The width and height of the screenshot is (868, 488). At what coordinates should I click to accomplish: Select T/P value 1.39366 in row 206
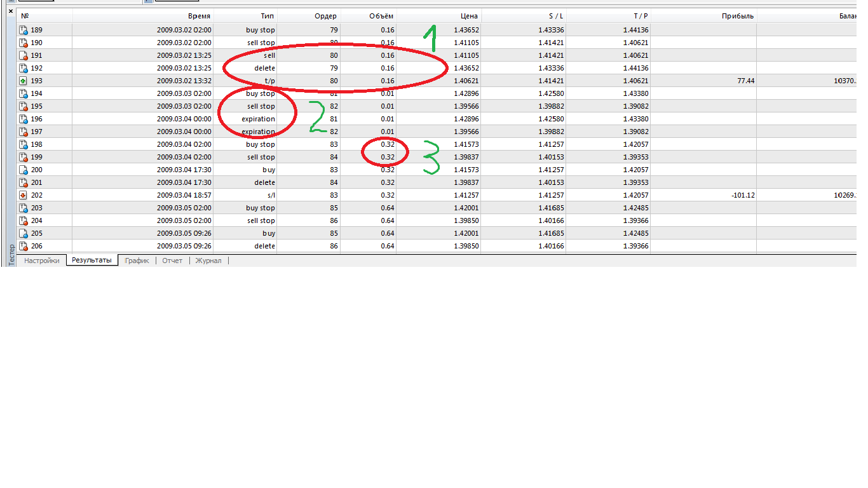pyautogui.click(x=636, y=246)
